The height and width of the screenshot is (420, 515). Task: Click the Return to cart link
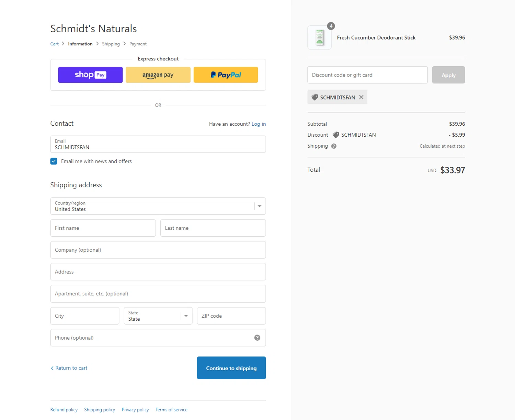click(x=69, y=368)
